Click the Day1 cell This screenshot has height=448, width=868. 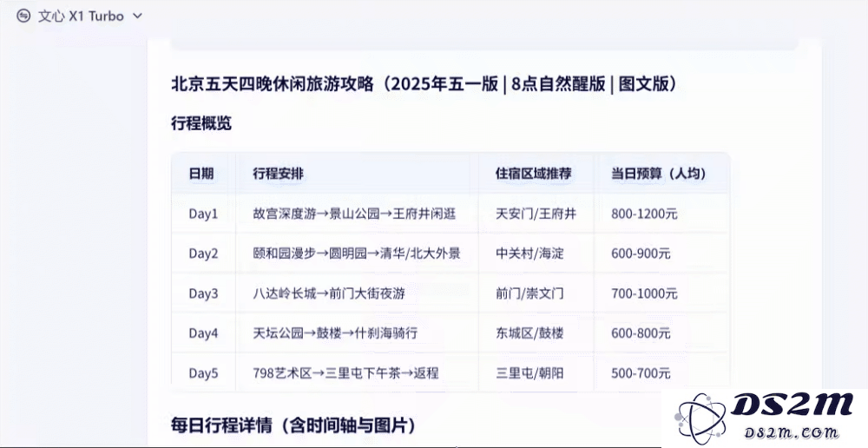tap(203, 214)
